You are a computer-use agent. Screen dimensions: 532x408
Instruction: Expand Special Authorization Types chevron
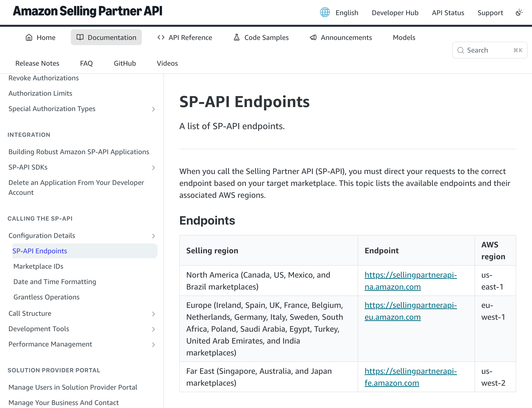(x=154, y=109)
